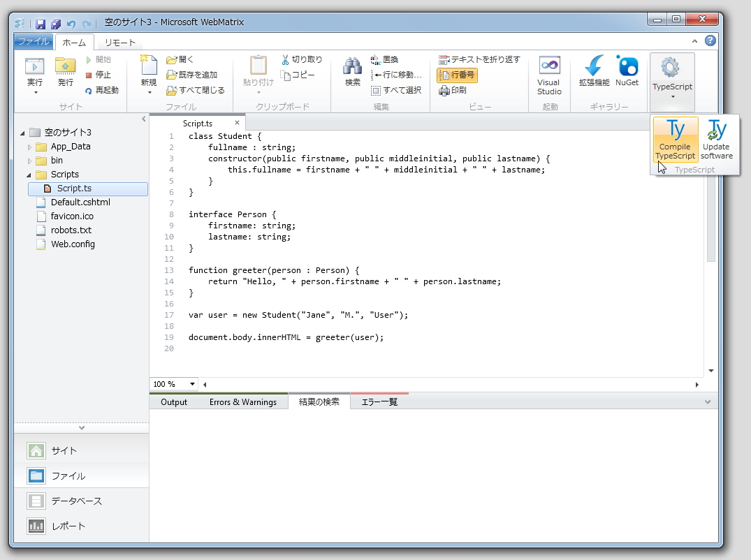Open the ファイル application menu
751x560 pixels.
(x=34, y=41)
